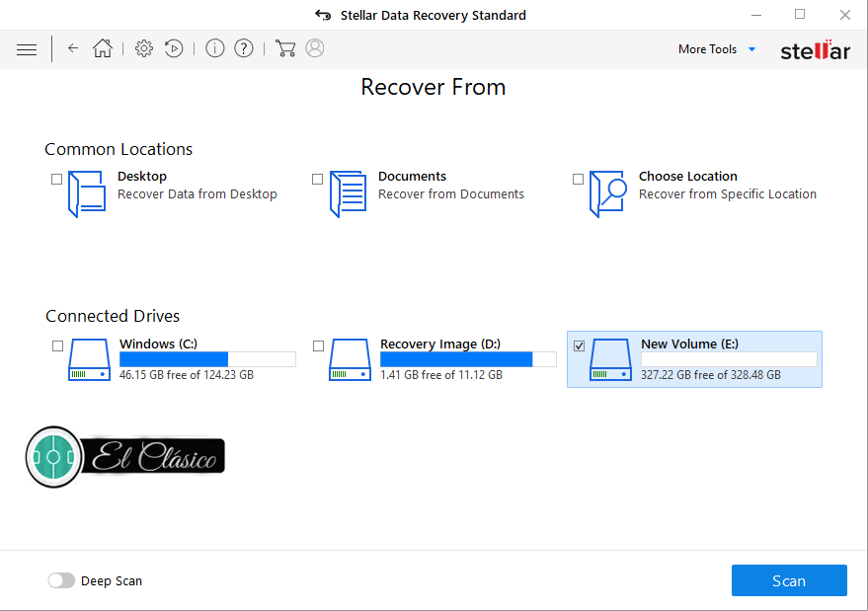868x611 pixels.
Task: Click the '46.15 GB free of 124.23 GB' text
Action: coord(187,375)
